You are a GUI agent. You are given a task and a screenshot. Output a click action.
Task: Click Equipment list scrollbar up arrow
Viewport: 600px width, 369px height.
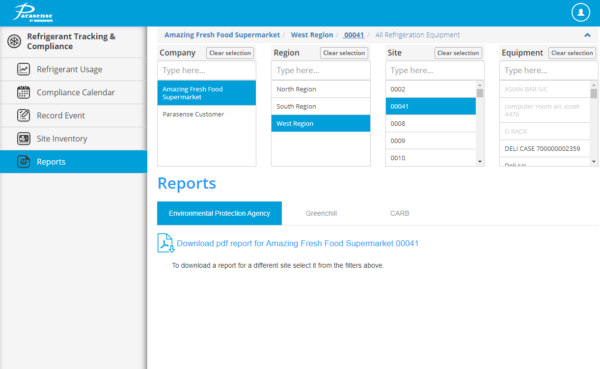[x=594, y=85]
